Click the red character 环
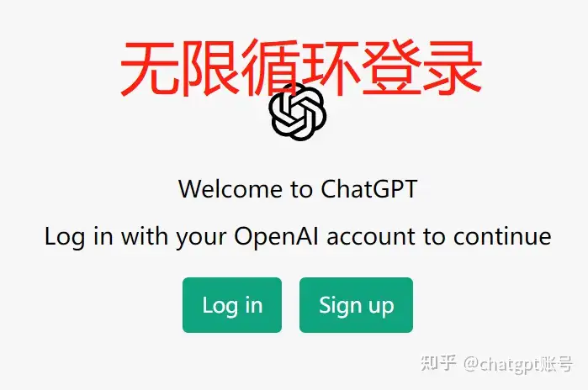The image size is (588, 390). pos(331,68)
